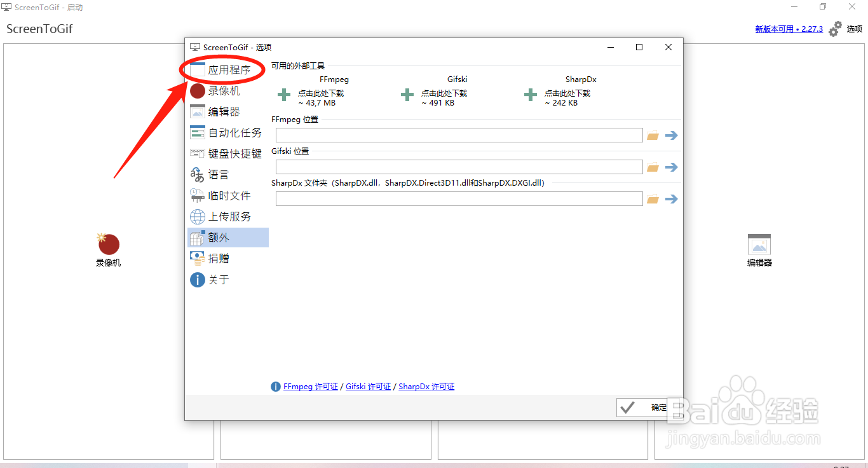The width and height of the screenshot is (868, 468).
Task: Select the 自动化任务 tab
Action: 227,133
